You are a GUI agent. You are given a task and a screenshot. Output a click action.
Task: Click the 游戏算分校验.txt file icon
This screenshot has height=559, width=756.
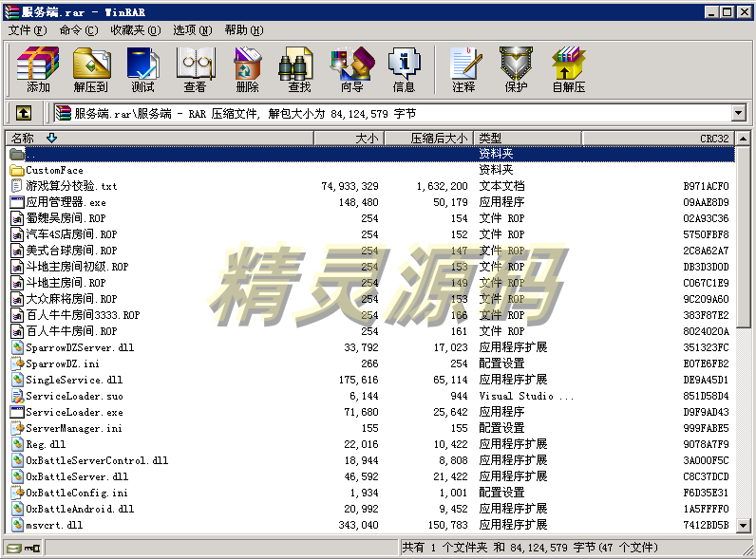coord(17,186)
